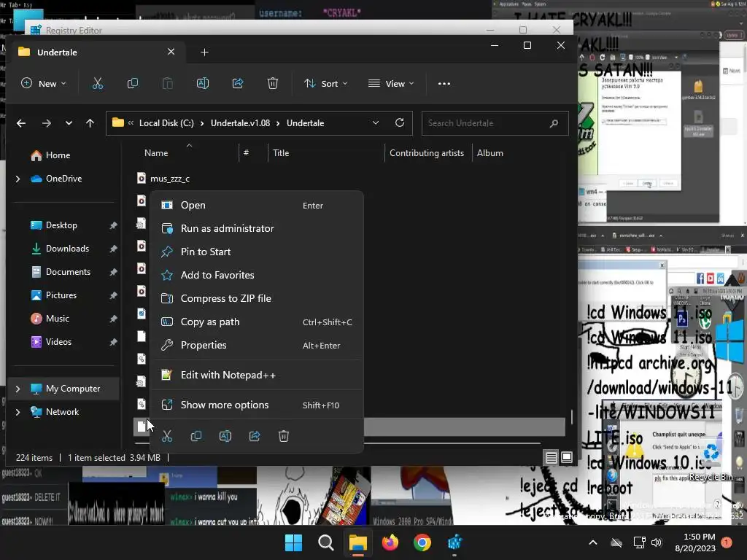Open the View dropdown

click(391, 84)
